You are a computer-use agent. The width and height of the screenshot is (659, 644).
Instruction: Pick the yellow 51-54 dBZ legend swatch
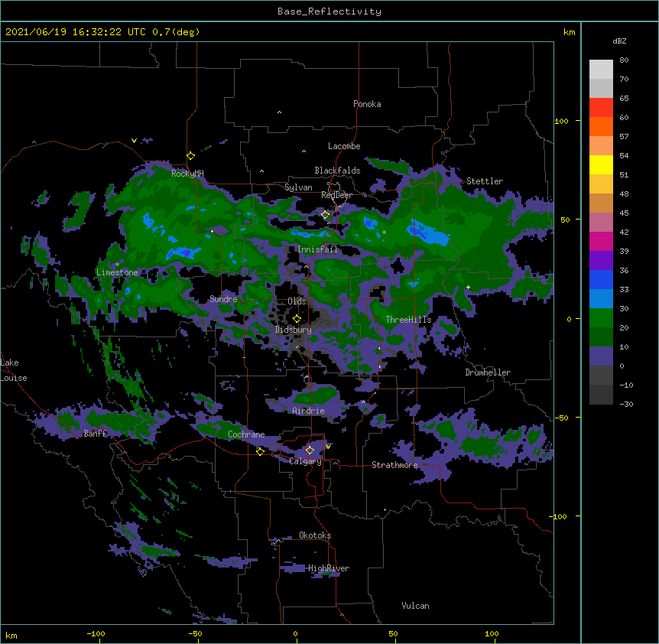(x=601, y=164)
